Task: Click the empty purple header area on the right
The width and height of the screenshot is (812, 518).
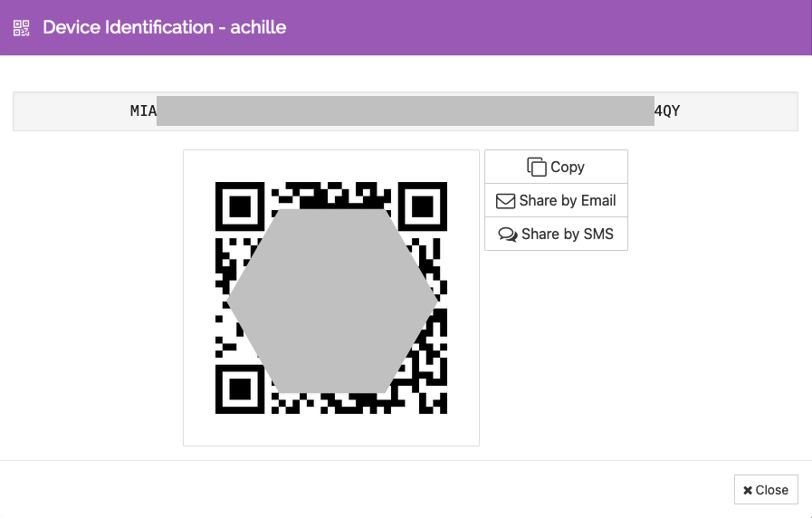Action: [634, 27]
